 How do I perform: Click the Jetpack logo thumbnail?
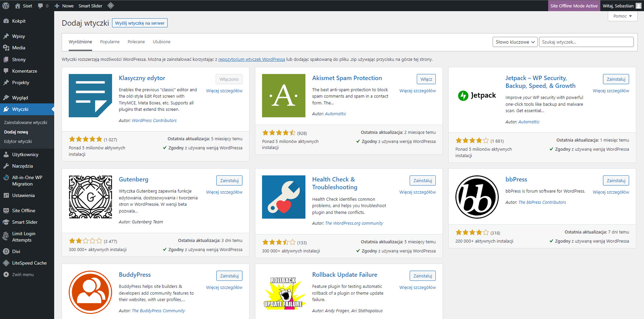pos(477,95)
